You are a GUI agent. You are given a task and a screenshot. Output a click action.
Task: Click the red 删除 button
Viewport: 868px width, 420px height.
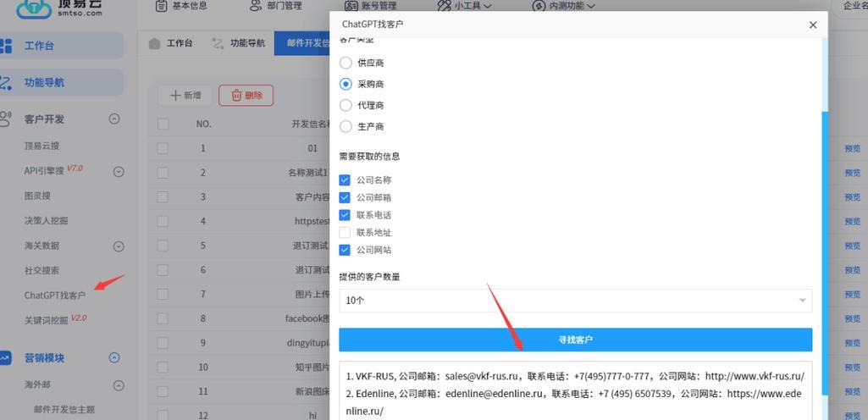point(246,95)
